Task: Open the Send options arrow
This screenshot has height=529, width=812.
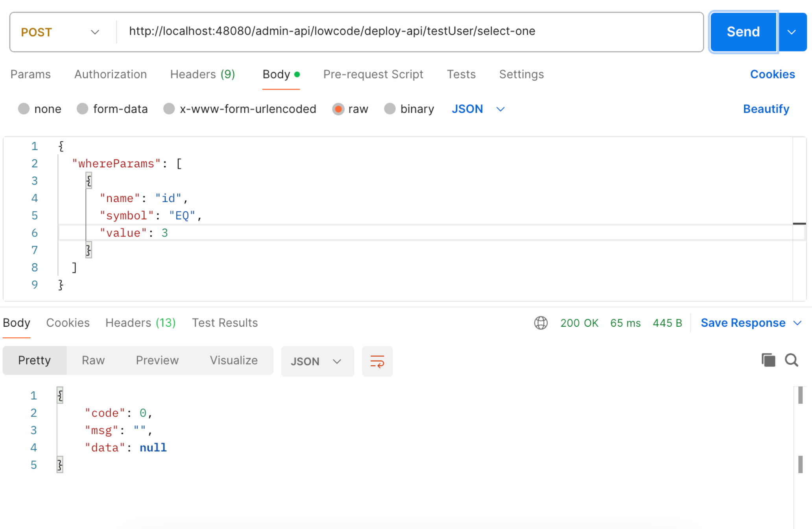Action: click(x=792, y=32)
